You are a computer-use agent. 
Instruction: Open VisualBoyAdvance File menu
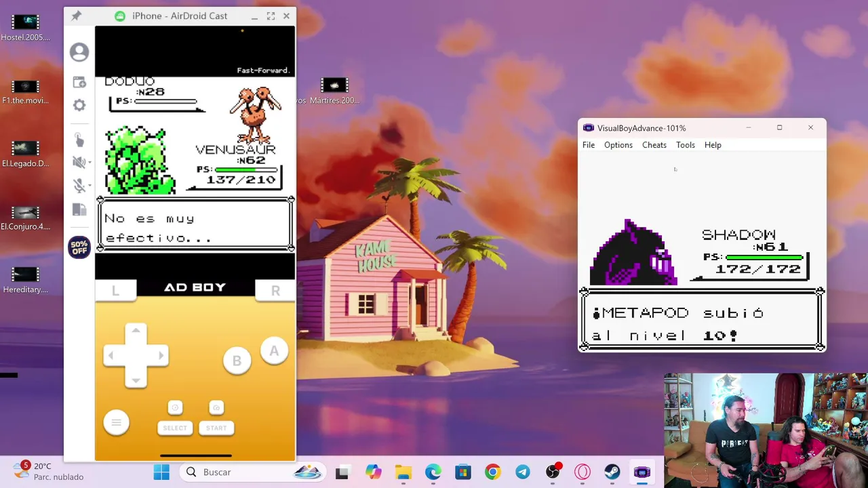tap(589, 145)
